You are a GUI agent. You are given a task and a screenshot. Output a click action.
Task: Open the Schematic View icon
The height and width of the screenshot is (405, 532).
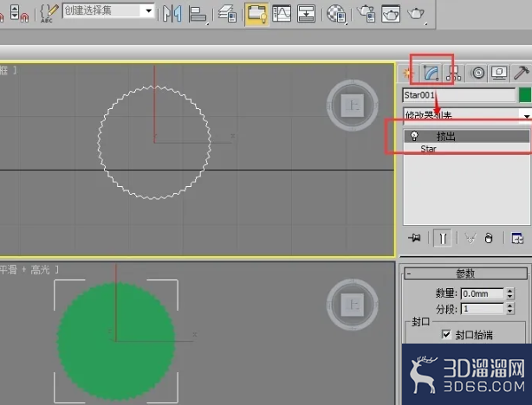pyautogui.click(x=306, y=14)
